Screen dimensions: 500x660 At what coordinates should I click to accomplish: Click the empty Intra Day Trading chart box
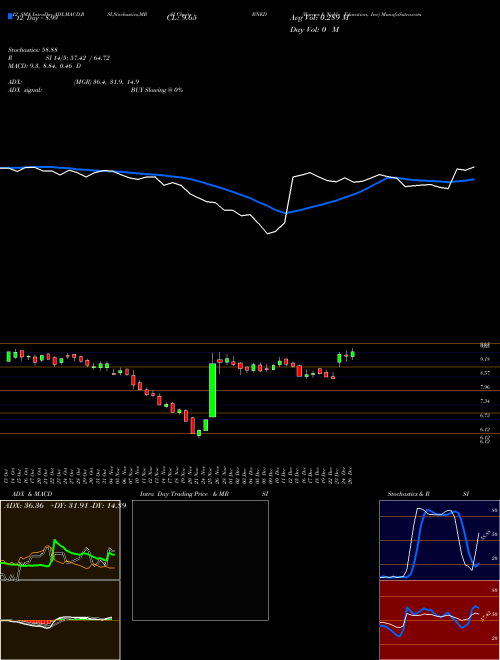click(x=200, y=560)
